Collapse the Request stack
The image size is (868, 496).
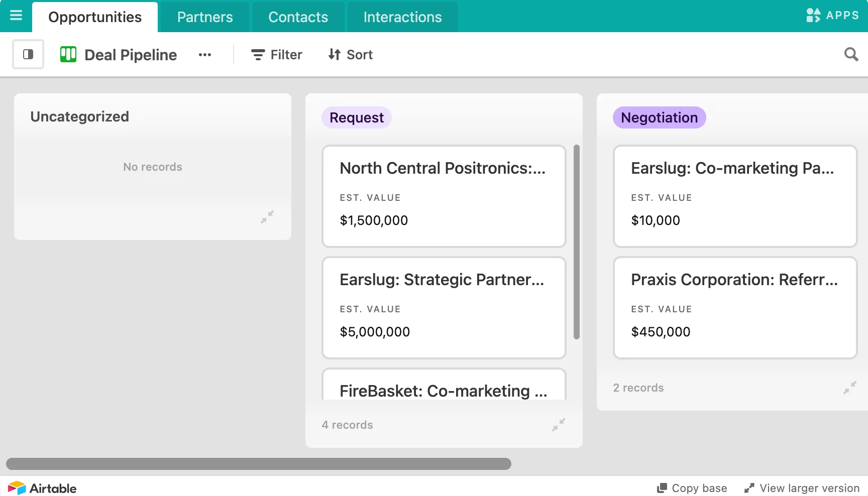point(559,425)
